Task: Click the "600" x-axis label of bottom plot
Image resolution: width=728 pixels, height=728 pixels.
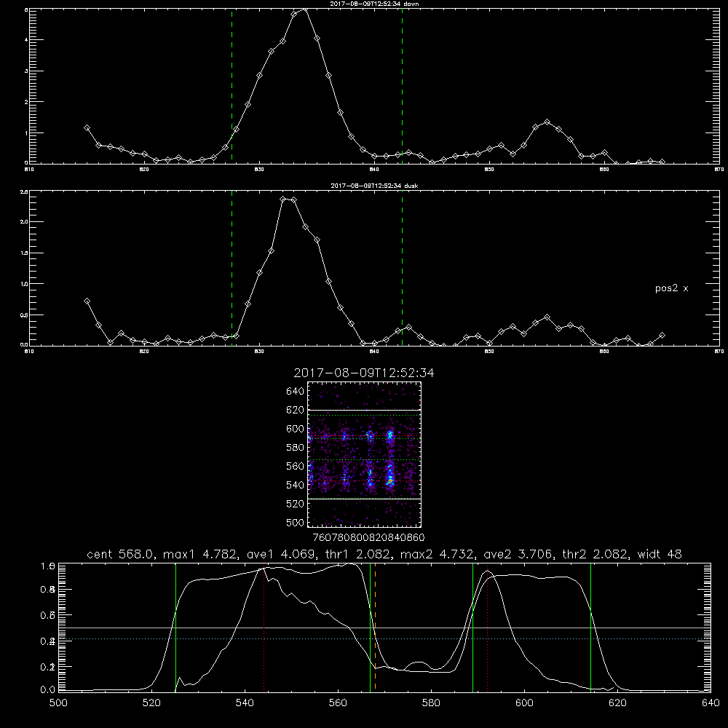Action: (525, 703)
